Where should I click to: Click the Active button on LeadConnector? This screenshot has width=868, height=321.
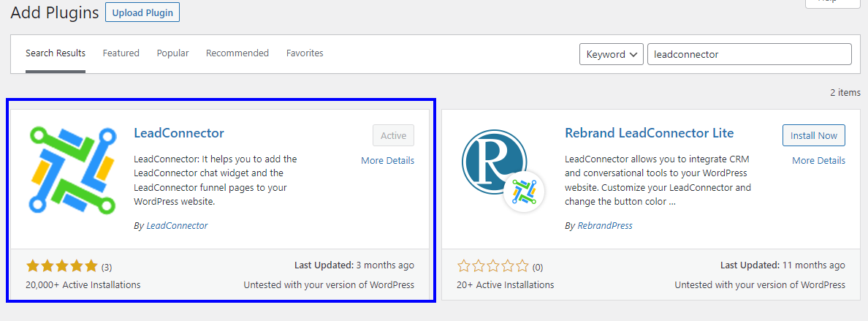pyautogui.click(x=394, y=135)
